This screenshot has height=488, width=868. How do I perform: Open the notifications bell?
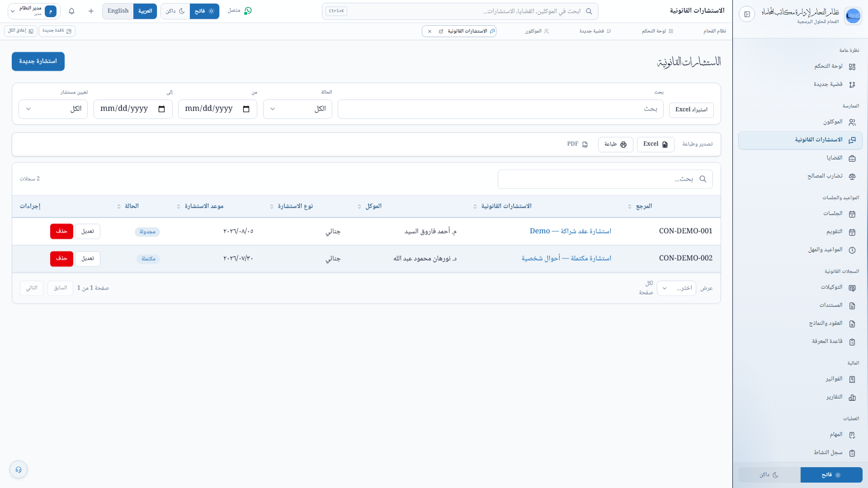[71, 11]
